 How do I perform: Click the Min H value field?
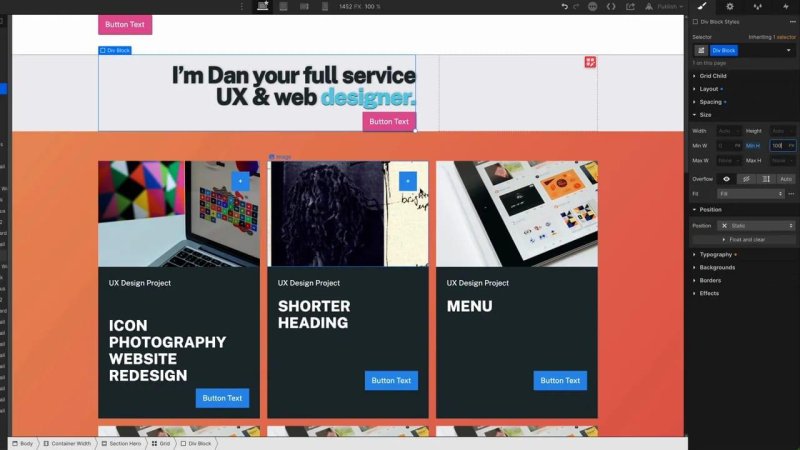point(783,146)
